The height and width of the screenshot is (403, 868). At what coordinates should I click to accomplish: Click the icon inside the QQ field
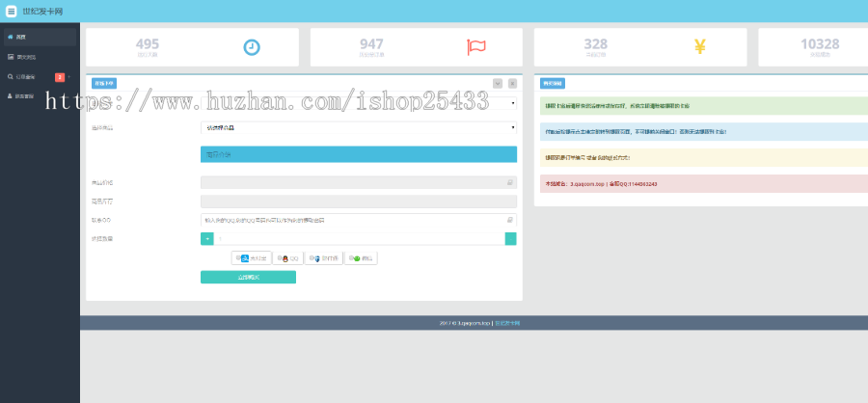(x=510, y=220)
